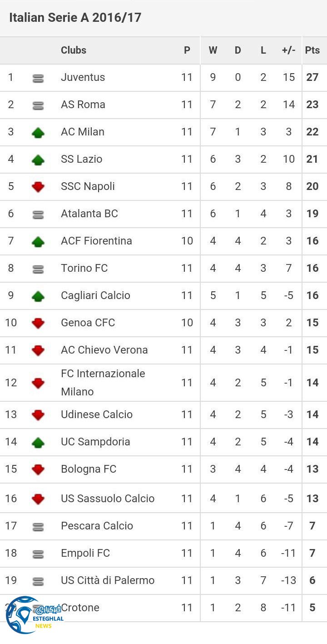Open the AS Roma club link
327x644 pixels.
point(83,105)
